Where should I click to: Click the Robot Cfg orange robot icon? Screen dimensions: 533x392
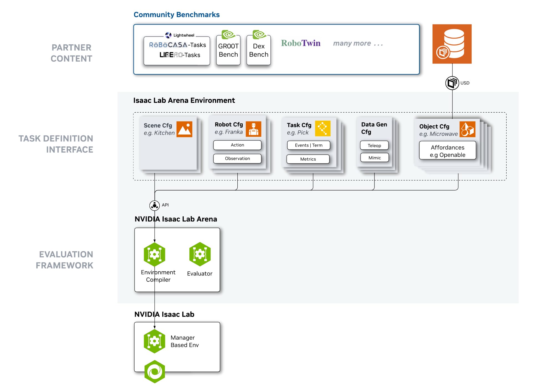(x=253, y=129)
